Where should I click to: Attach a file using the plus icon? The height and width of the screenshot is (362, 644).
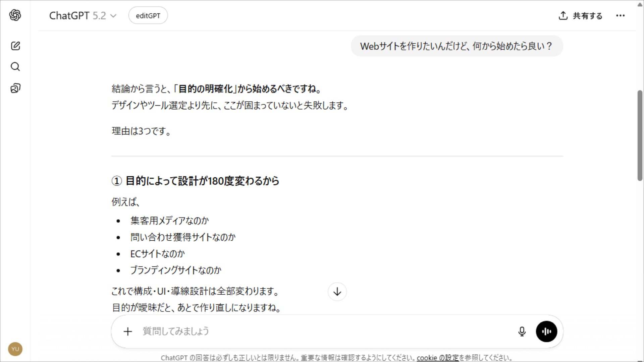128,331
